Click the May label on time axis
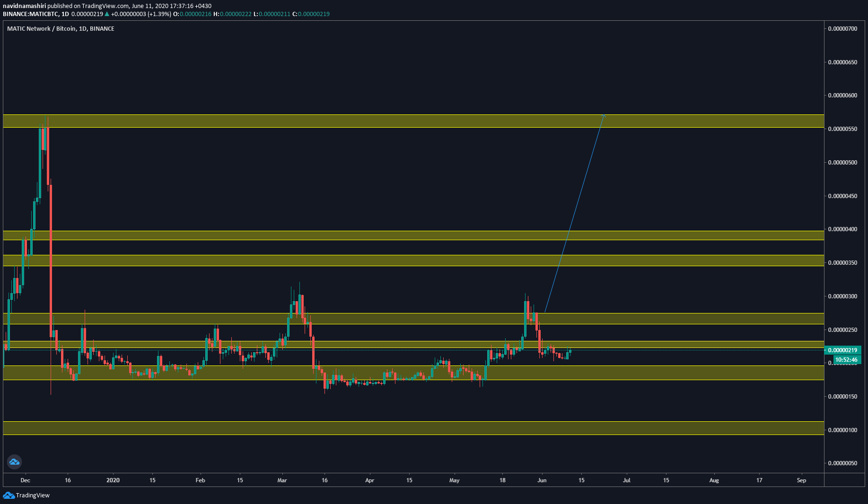The height and width of the screenshot is (504, 868). click(x=455, y=480)
